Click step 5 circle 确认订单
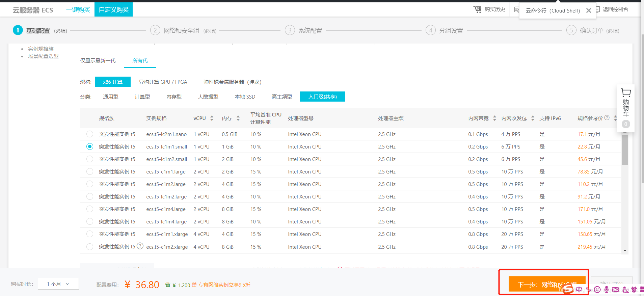Screen dimensions: 644x296 point(571,30)
